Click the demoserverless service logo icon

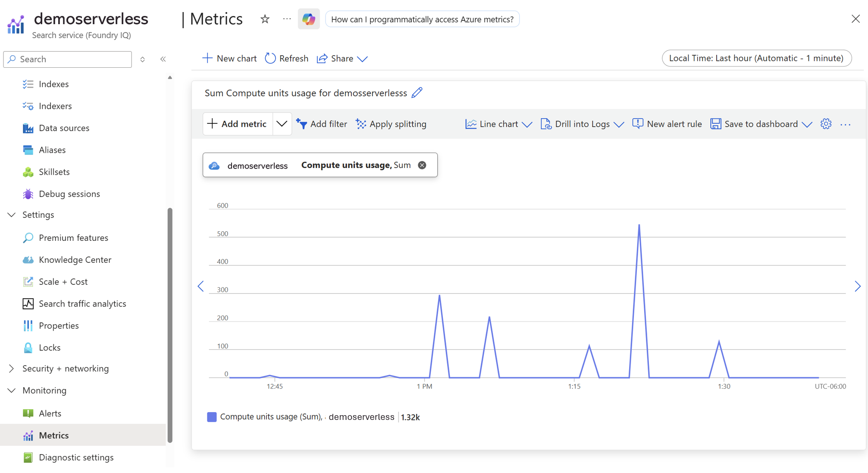(16, 25)
